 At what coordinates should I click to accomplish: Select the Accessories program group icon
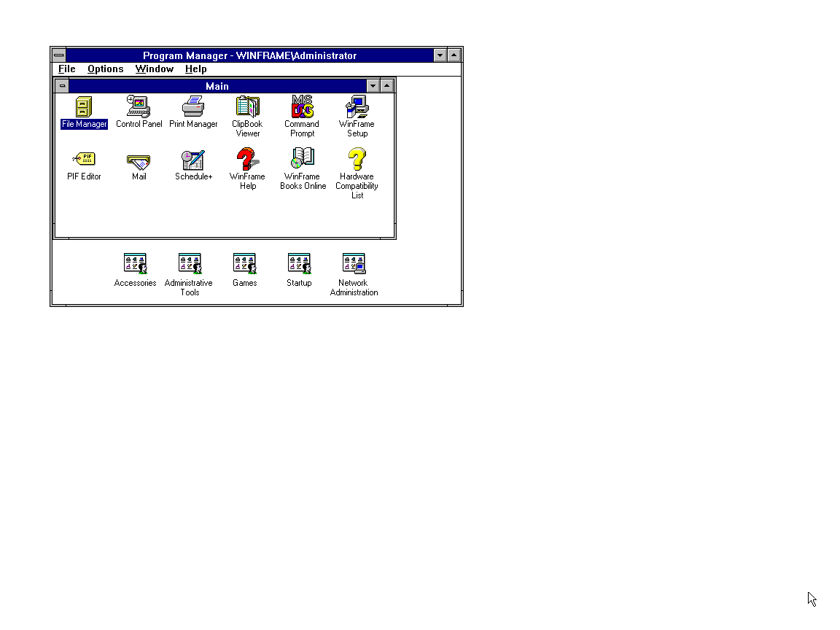pyautogui.click(x=136, y=263)
